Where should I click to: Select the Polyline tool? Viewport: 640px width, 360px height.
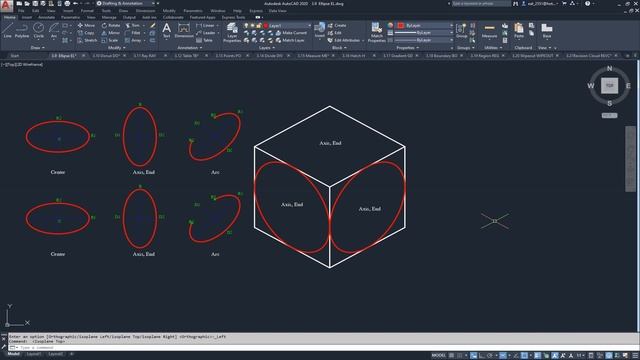[22, 30]
